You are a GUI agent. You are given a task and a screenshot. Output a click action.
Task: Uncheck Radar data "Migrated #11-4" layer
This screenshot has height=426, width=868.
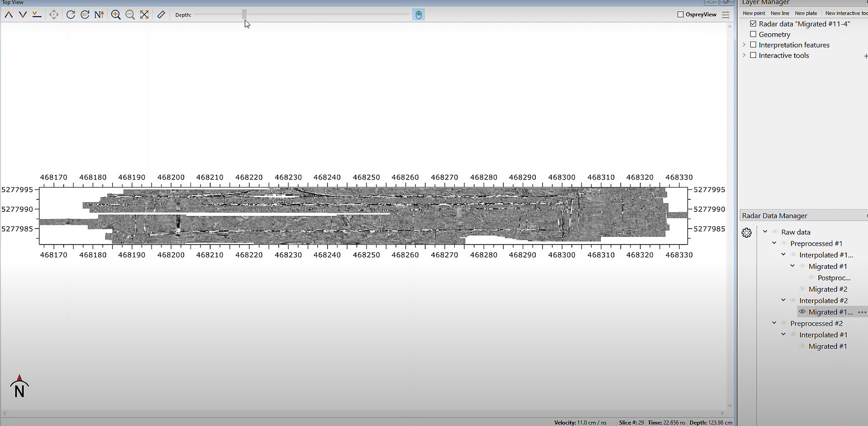pos(753,24)
